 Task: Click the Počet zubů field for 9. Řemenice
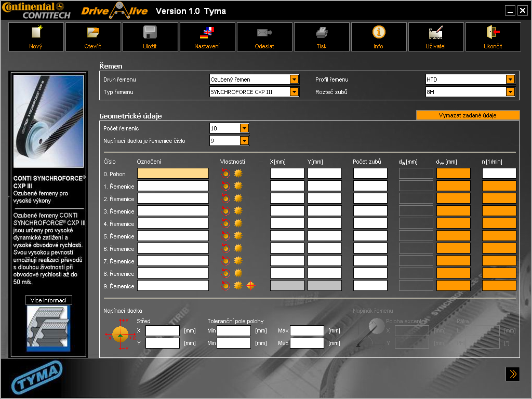[370, 286]
